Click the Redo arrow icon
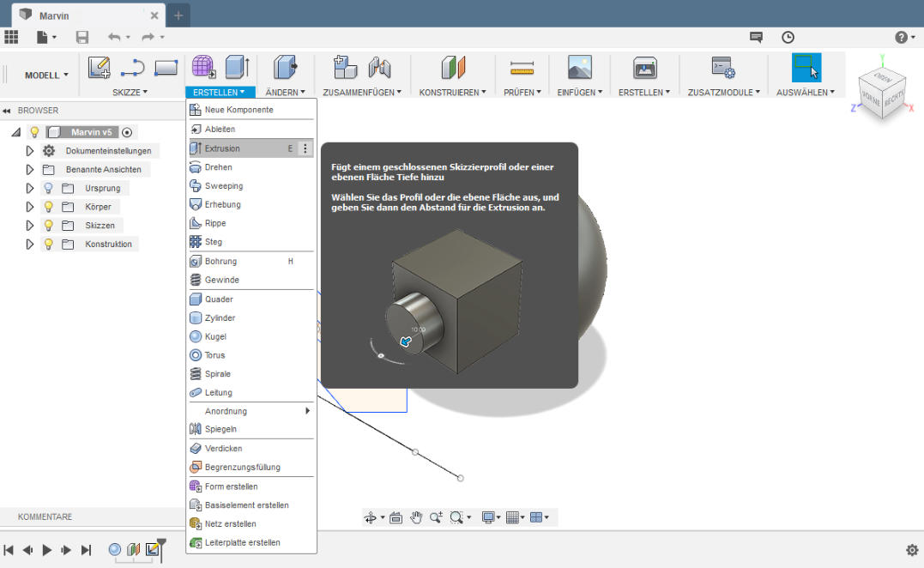The image size is (924, 568). 148,38
